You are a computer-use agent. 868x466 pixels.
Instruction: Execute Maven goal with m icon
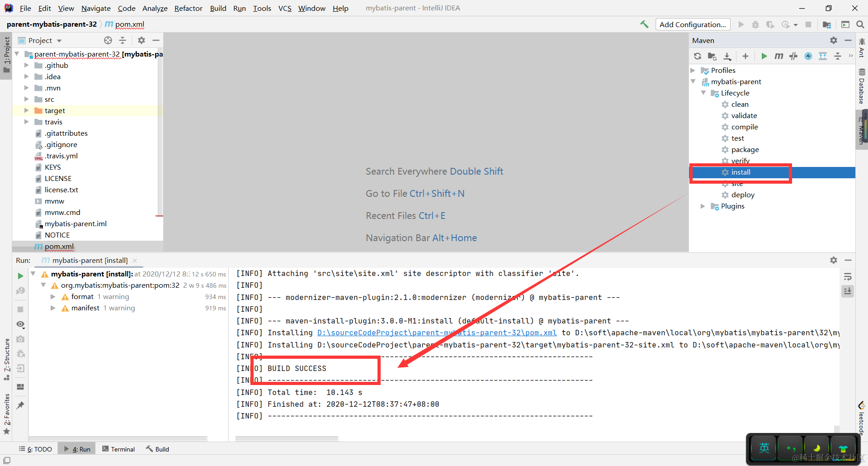pos(778,56)
